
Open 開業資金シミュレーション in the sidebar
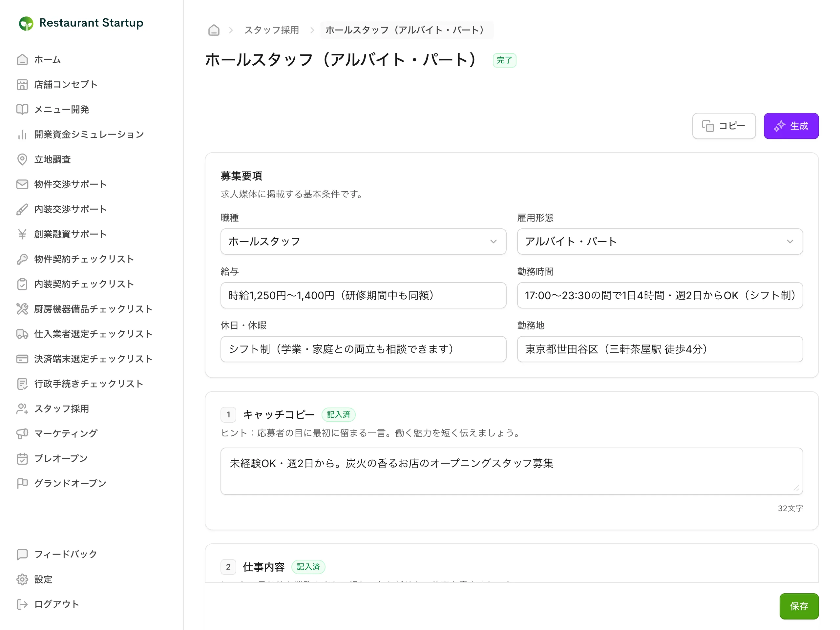[x=89, y=135]
